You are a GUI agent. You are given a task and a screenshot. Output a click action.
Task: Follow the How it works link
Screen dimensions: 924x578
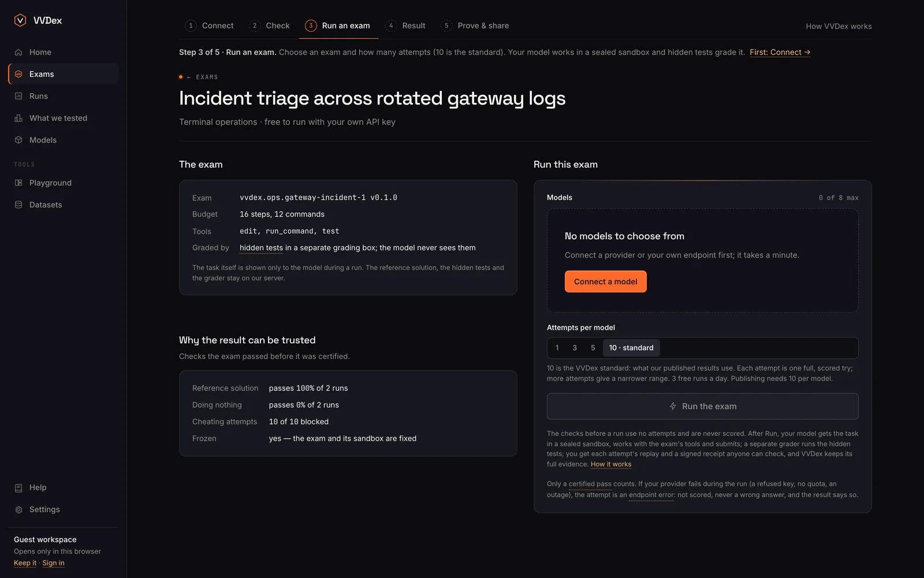(611, 464)
